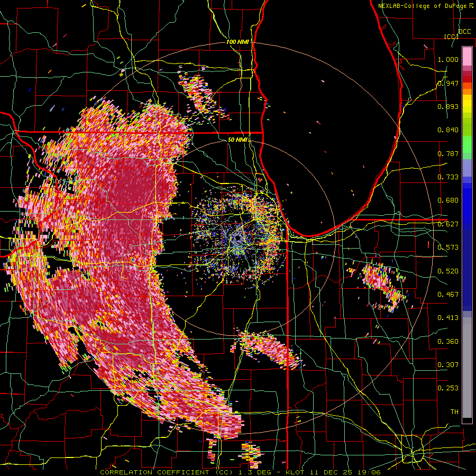Image resolution: width=476 pixels, height=476 pixels.
Task: Select the 0.253 value on the color scale
Action: click(x=448, y=388)
